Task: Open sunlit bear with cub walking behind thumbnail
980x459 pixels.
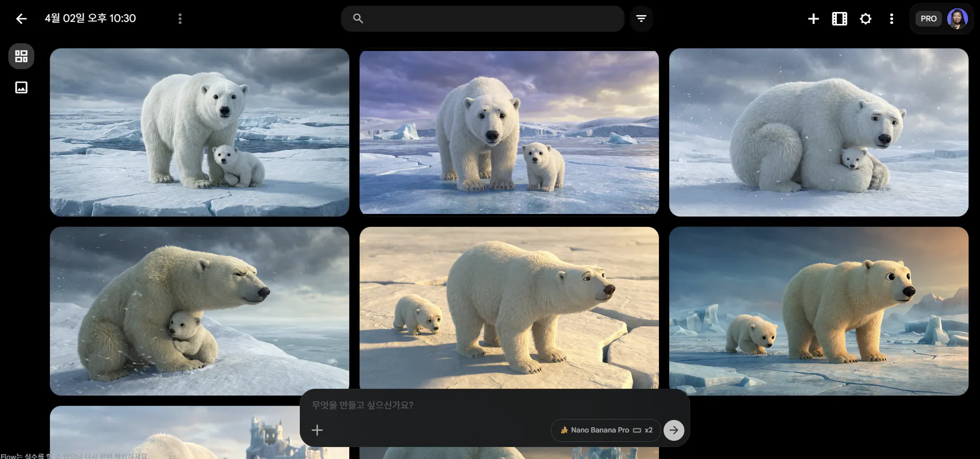Action: pyautogui.click(x=509, y=308)
